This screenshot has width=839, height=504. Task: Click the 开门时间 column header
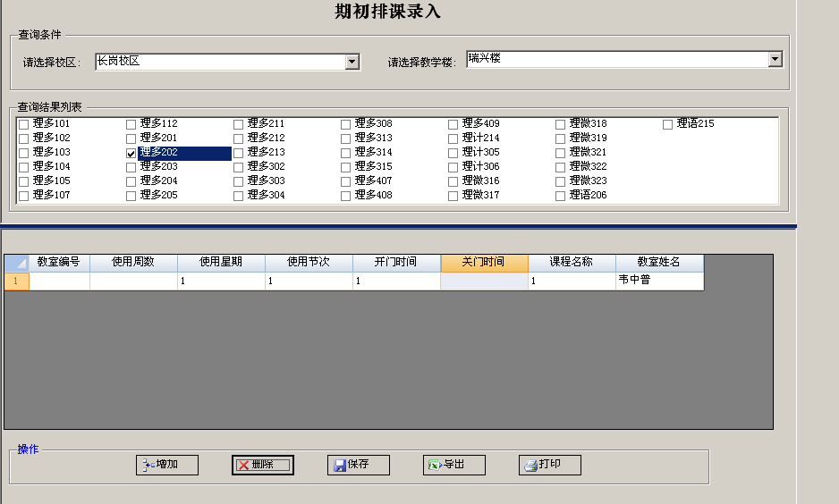click(396, 263)
